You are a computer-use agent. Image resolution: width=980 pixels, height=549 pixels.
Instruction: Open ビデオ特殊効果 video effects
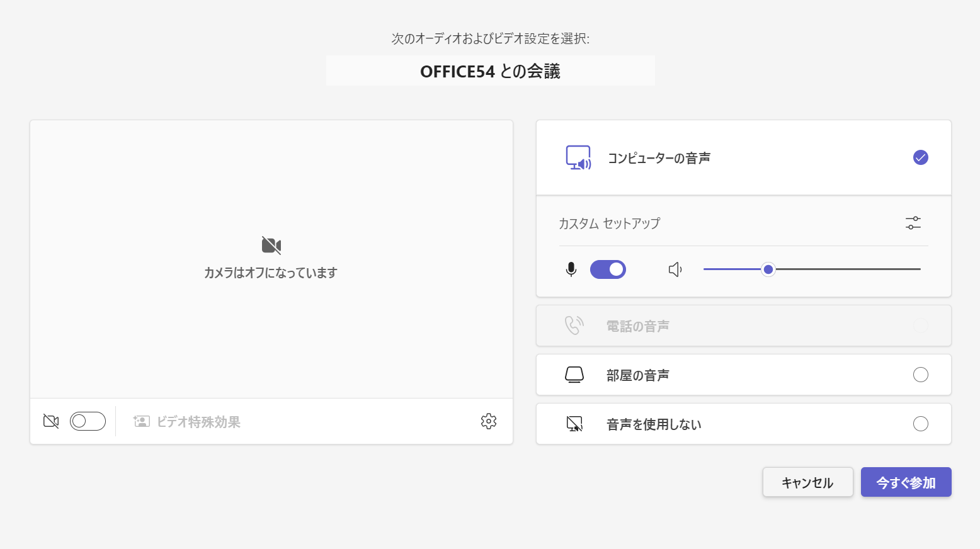tap(187, 421)
